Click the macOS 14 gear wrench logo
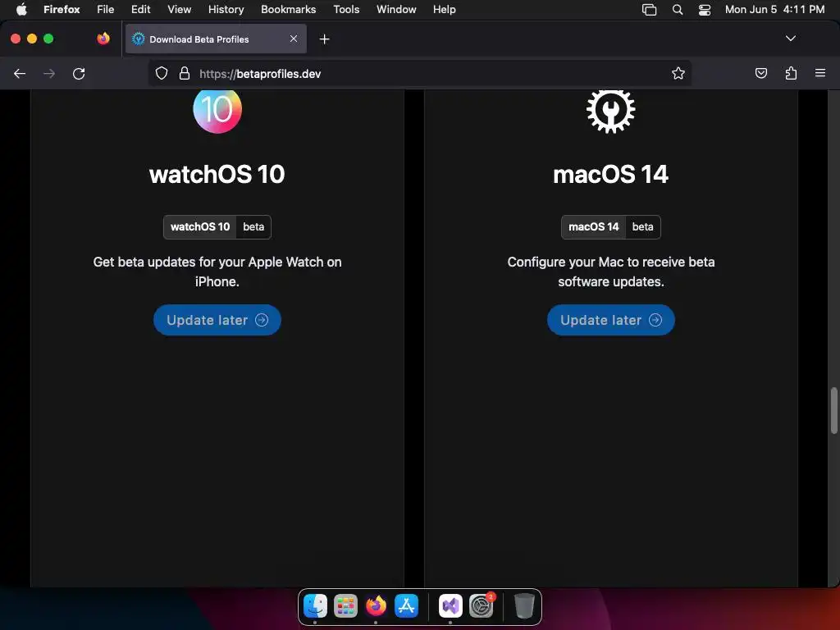Screen dimensions: 840x630 (610, 111)
